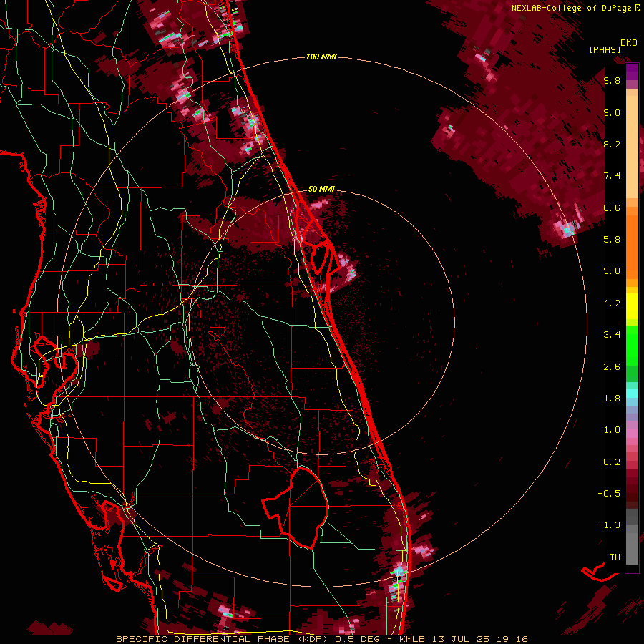Click the -0.5 scale value
This screenshot has width=644, height=644.
[609, 494]
